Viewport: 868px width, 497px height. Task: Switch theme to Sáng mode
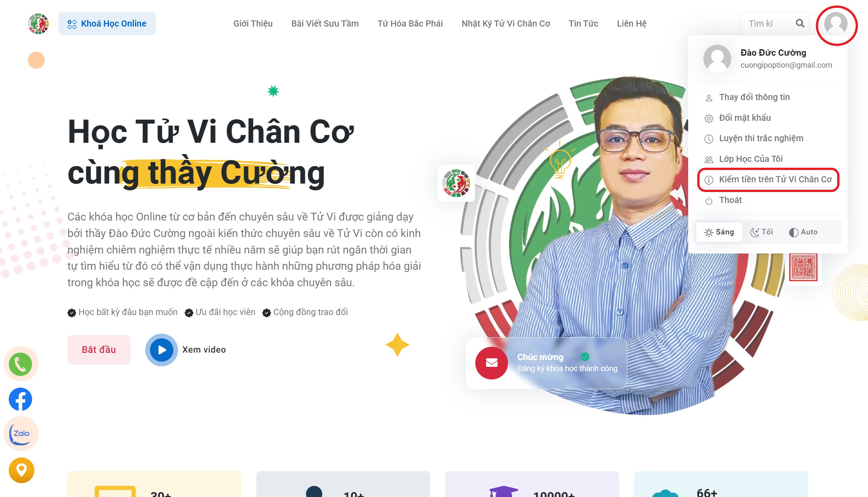click(x=719, y=232)
